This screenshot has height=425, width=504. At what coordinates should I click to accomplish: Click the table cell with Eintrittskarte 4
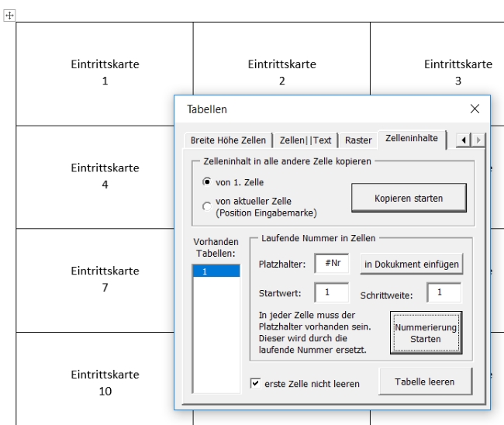coord(105,176)
